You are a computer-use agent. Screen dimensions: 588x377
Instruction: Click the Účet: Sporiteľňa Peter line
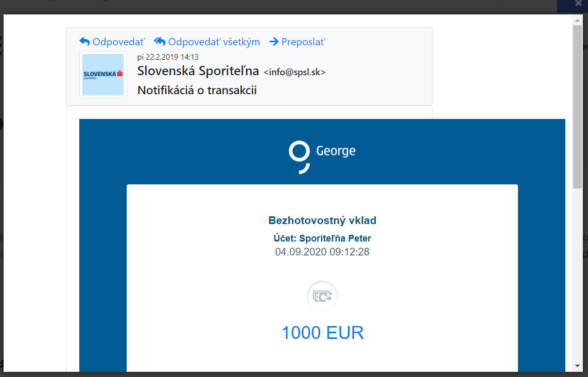(322, 238)
